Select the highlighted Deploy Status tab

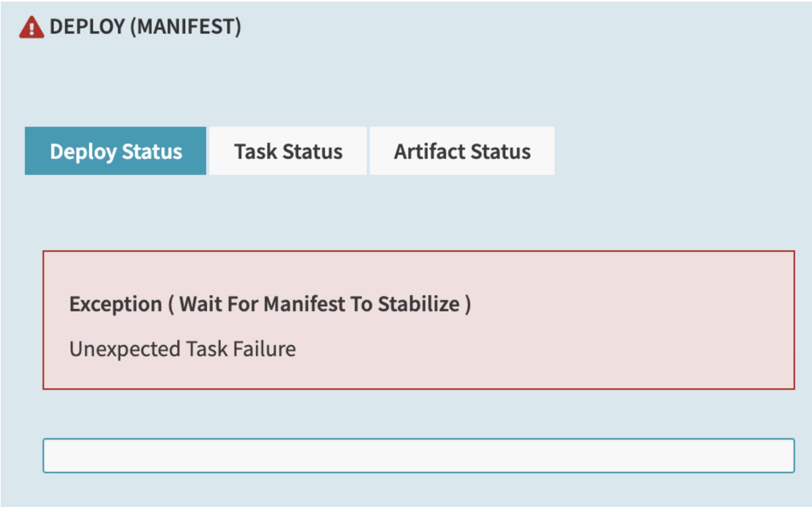point(116,151)
